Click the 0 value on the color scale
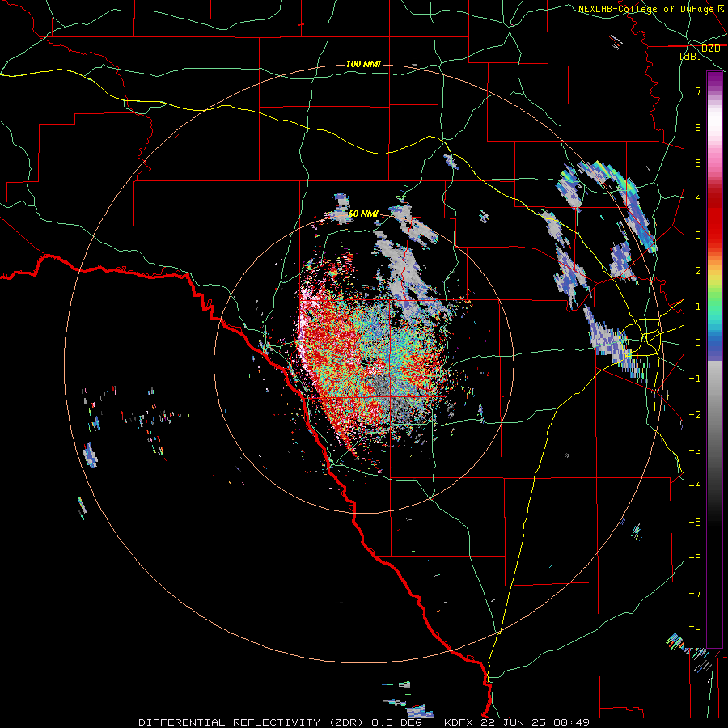The image size is (728, 728). point(698,343)
